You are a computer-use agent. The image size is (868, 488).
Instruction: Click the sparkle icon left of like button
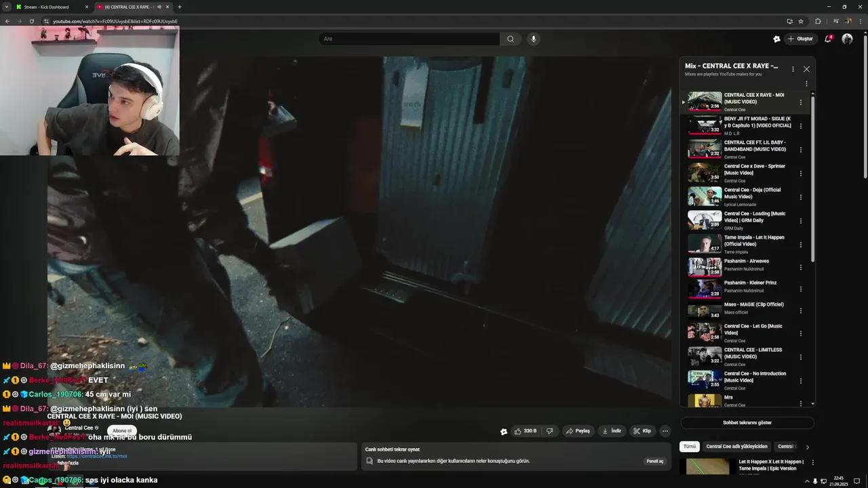(503, 431)
